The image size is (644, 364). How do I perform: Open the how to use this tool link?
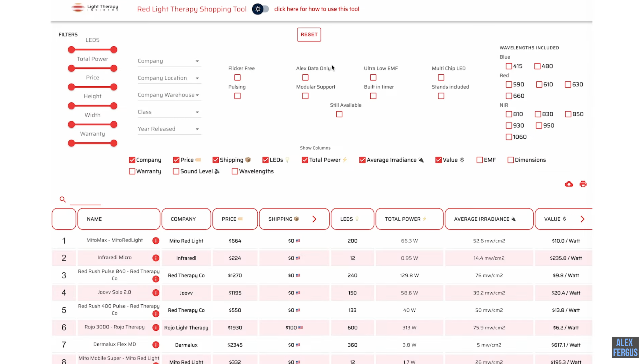click(x=316, y=9)
